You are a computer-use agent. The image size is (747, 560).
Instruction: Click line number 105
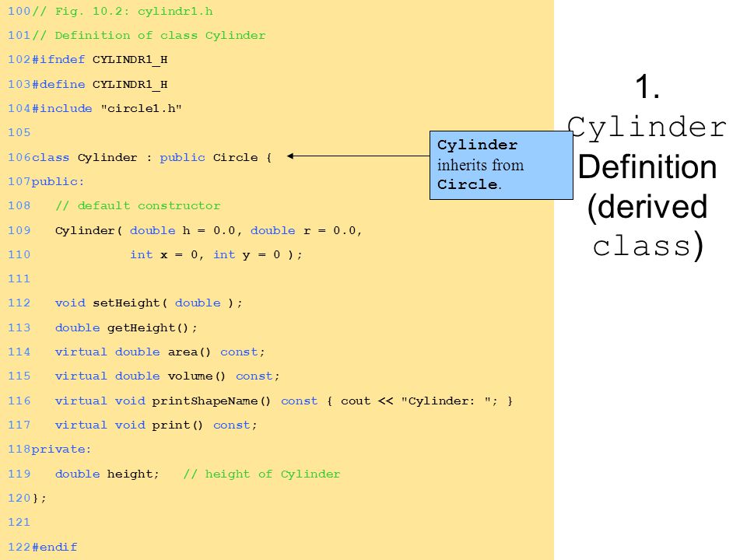point(19,132)
